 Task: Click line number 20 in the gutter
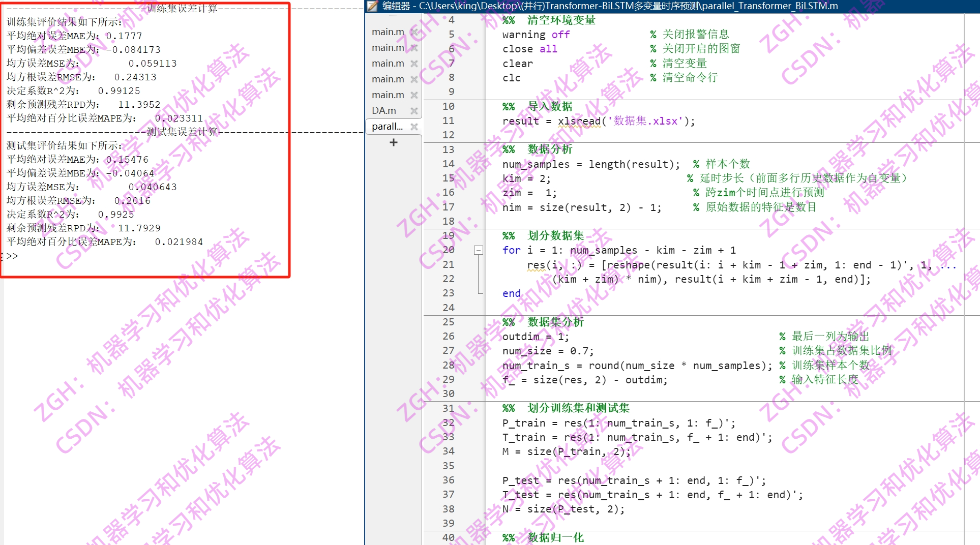(448, 250)
